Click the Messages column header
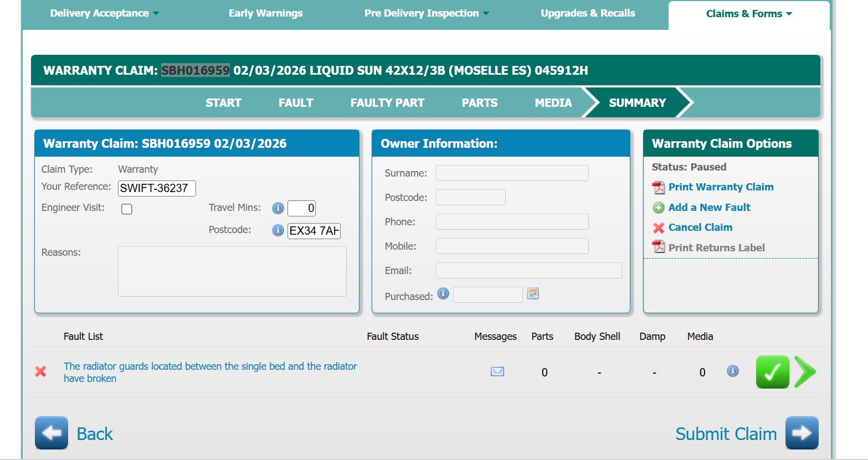This screenshot has height=460, width=868. click(496, 337)
